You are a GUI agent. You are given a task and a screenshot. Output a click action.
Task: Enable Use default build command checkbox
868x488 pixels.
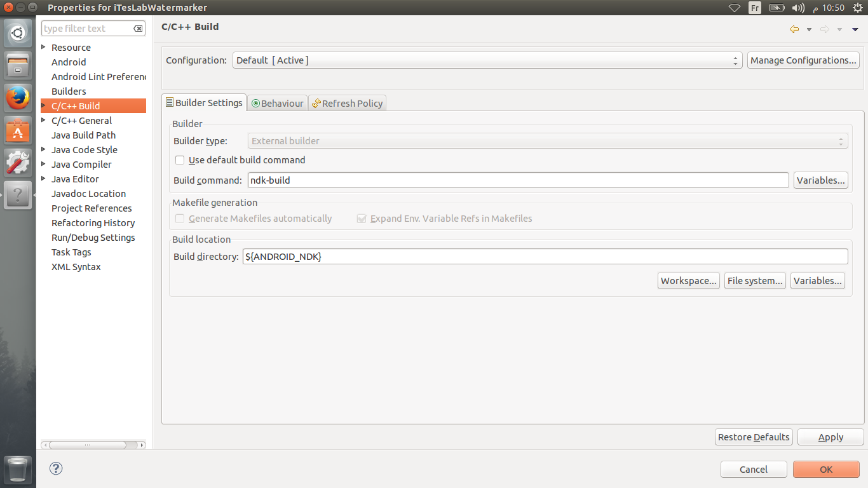(180, 160)
